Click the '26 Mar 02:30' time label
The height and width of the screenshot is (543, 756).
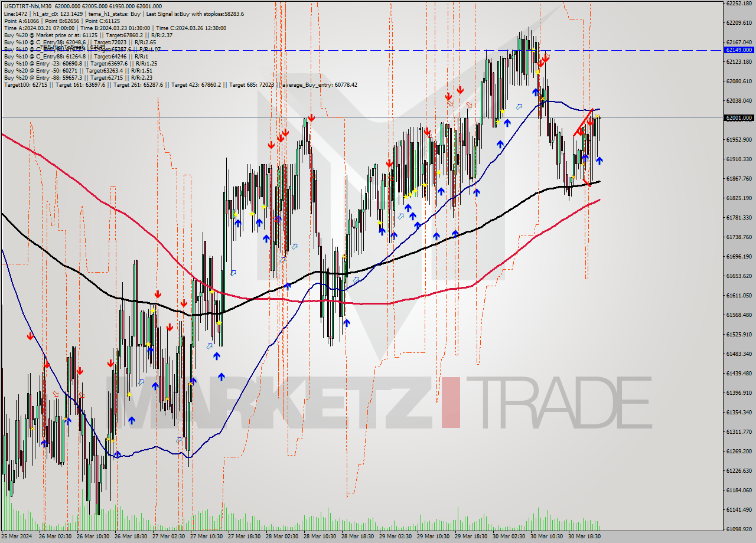56,537
